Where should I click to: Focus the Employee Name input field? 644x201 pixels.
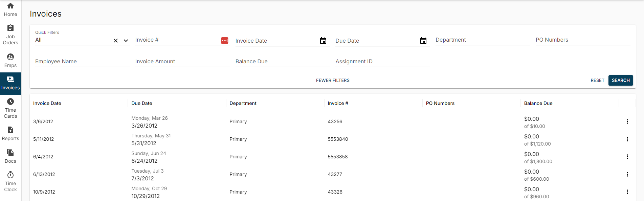coord(82,62)
